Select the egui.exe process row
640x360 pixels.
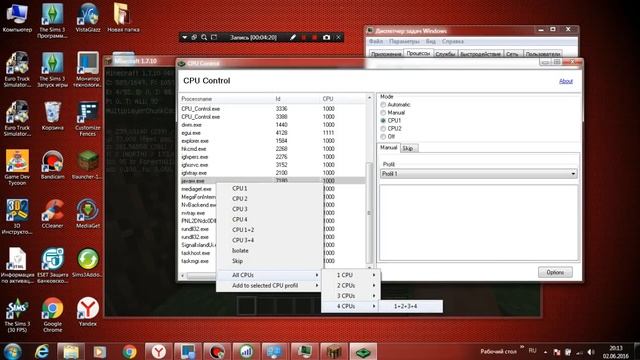click(273, 133)
